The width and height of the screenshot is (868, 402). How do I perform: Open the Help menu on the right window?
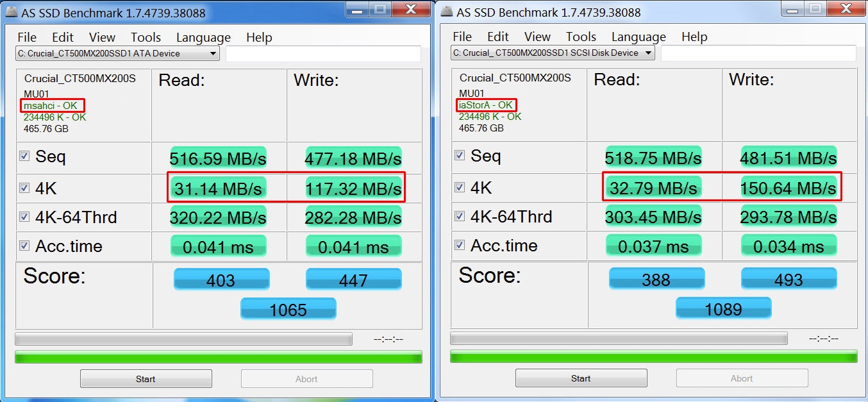pos(694,37)
